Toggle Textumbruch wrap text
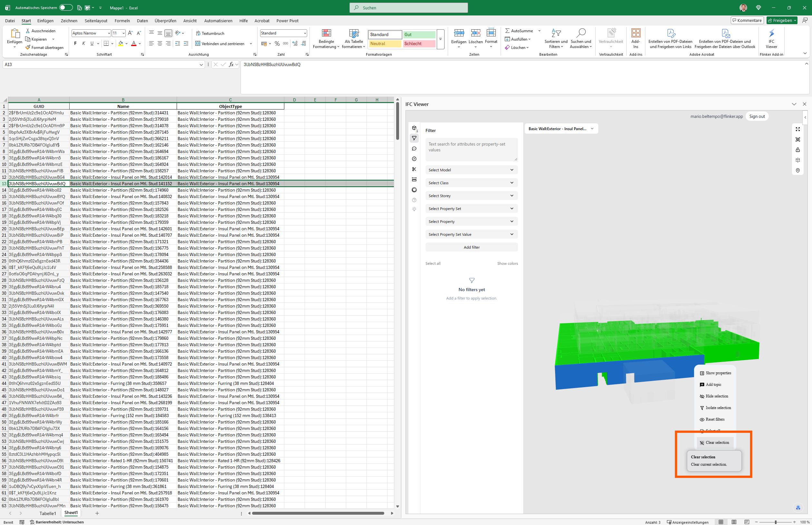The image size is (812, 525). (x=210, y=33)
